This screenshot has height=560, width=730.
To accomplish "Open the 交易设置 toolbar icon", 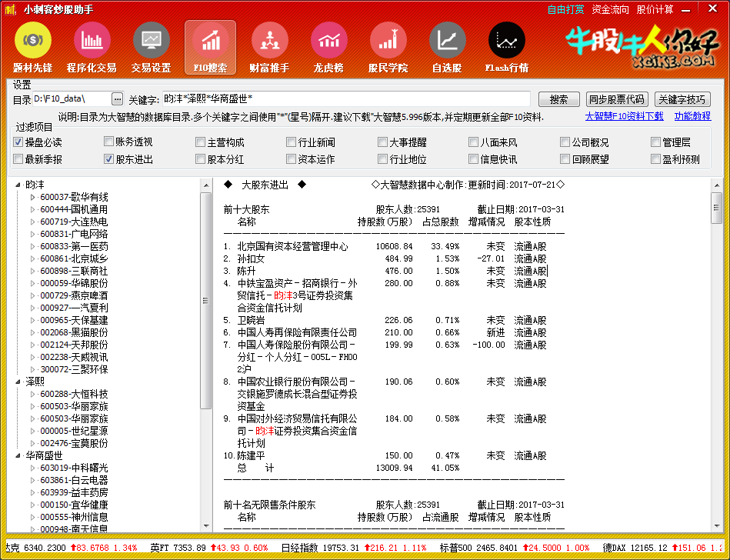I will pos(151,48).
